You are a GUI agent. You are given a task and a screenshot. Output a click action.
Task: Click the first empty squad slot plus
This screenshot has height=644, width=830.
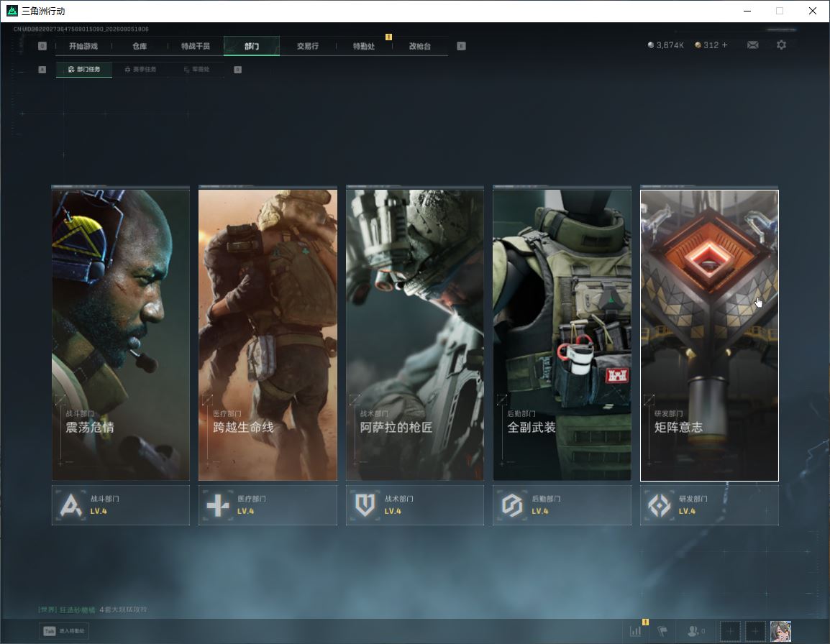[x=730, y=631]
